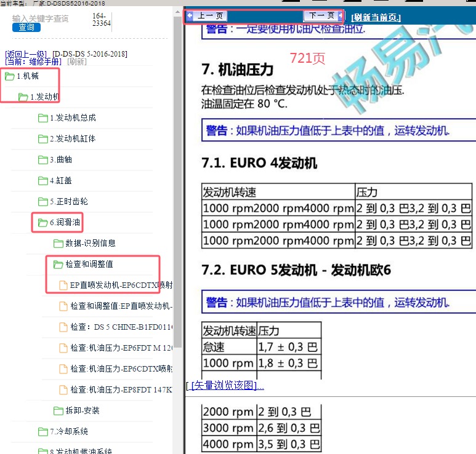The image size is (476, 454).
Task: Click the 上一页 previous page button
Action: (x=206, y=16)
